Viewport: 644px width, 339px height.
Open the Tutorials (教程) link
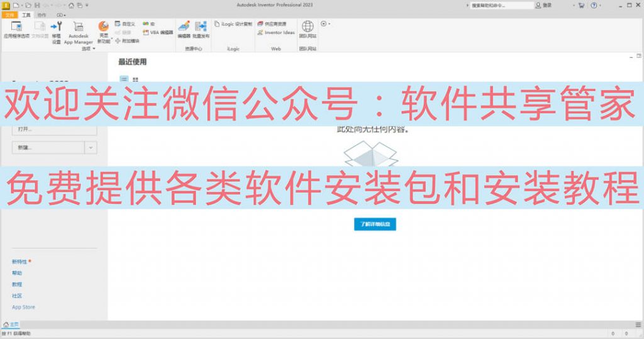coord(17,284)
